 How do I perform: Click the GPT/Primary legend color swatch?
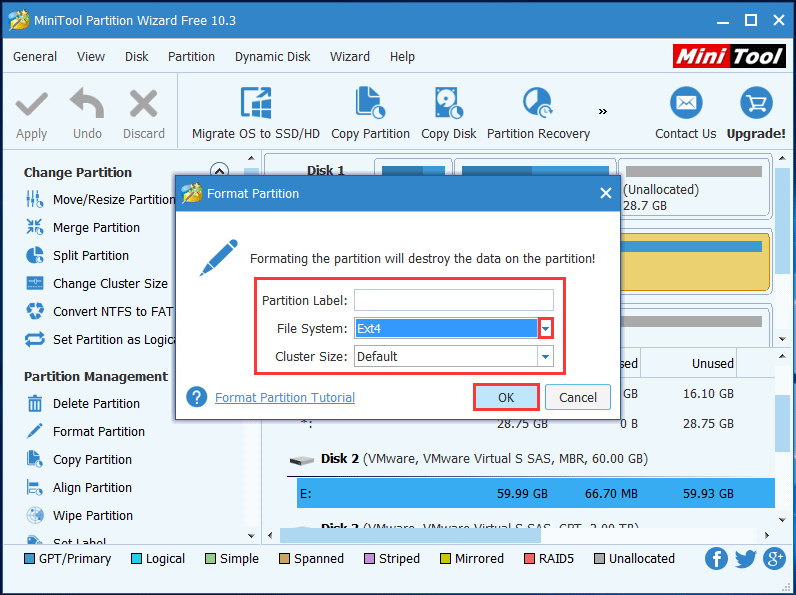point(29,559)
